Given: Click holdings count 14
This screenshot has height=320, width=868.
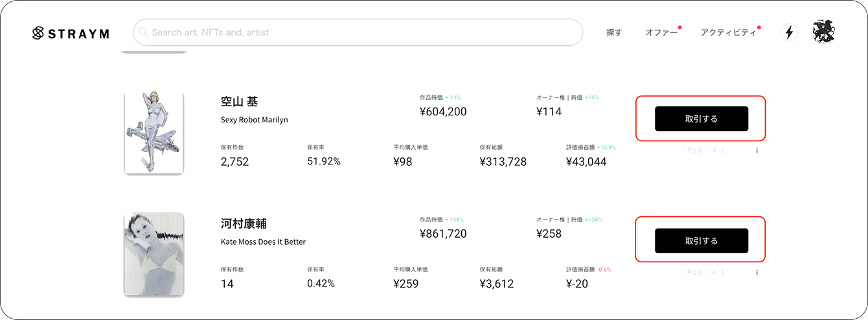Looking at the screenshot, I should [227, 283].
